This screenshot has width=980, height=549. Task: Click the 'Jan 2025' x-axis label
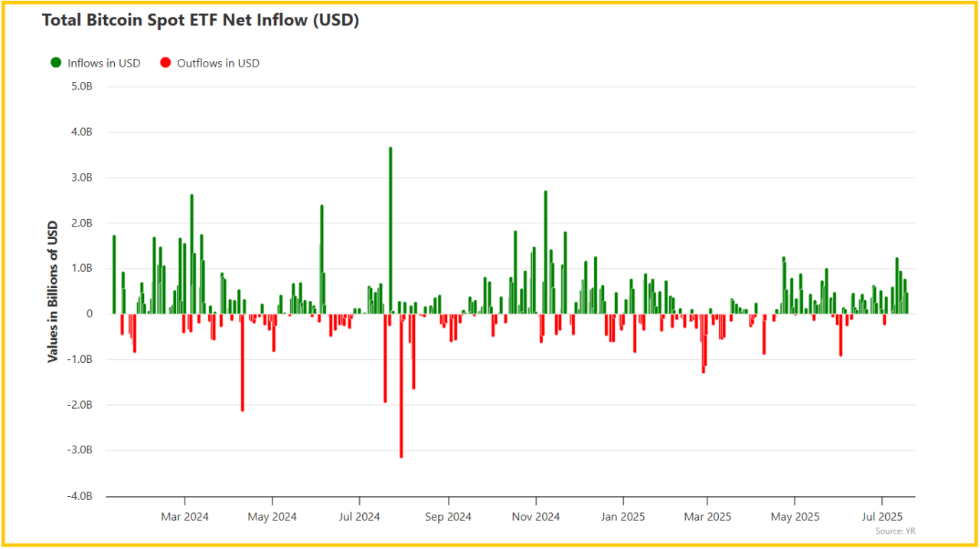tap(622, 517)
